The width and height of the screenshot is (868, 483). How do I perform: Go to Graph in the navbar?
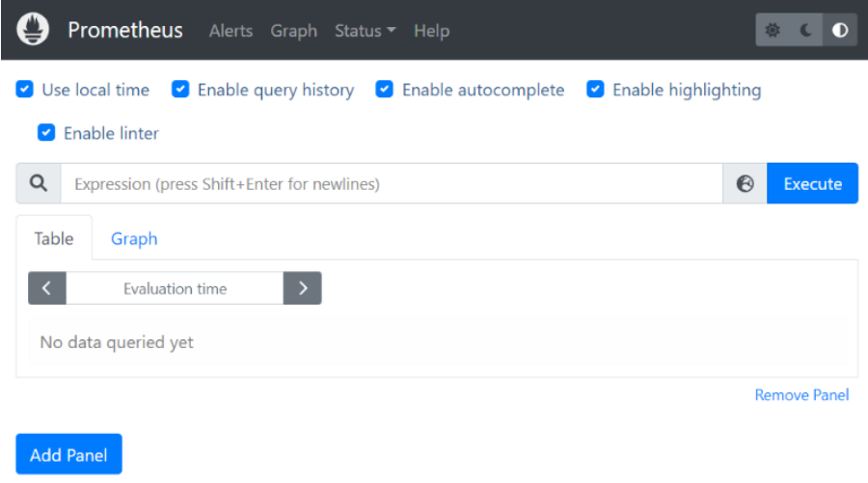click(x=294, y=31)
